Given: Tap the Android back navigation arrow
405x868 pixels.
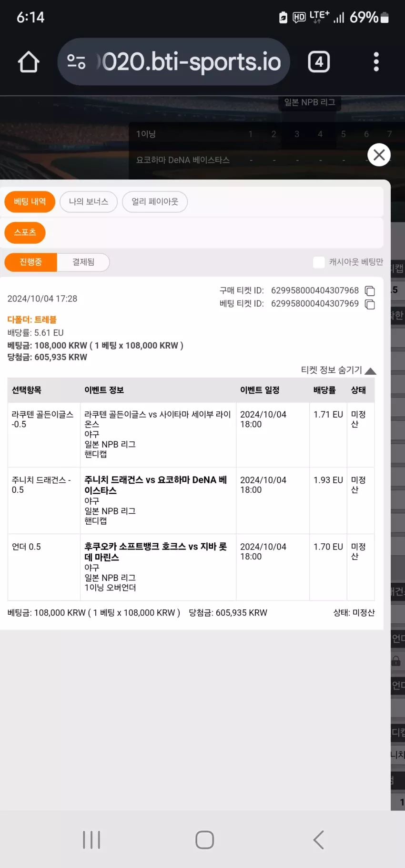Looking at the screenshot, I should point(319,840).
